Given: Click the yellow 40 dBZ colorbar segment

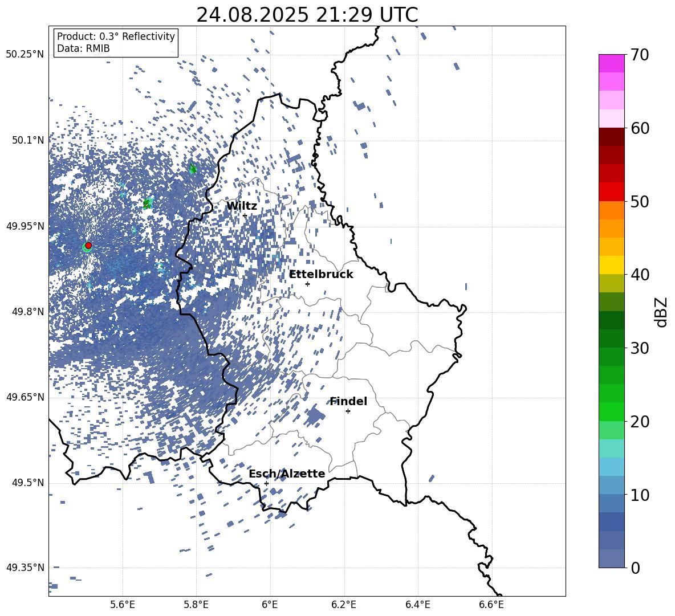Looking at the screenshot, I should pyautogui.click(x=612, y=265).
